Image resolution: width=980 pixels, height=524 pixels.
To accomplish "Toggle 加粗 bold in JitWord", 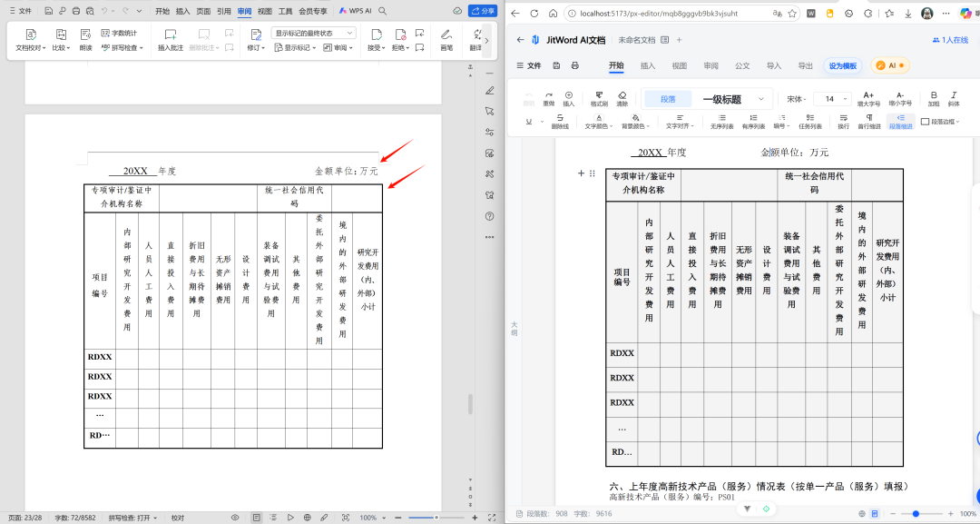I will 934,99.
